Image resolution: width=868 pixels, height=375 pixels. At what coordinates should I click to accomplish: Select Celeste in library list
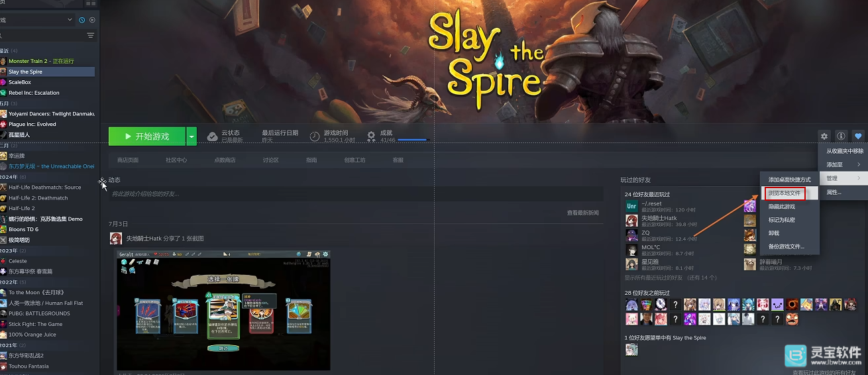coord(48,261)
